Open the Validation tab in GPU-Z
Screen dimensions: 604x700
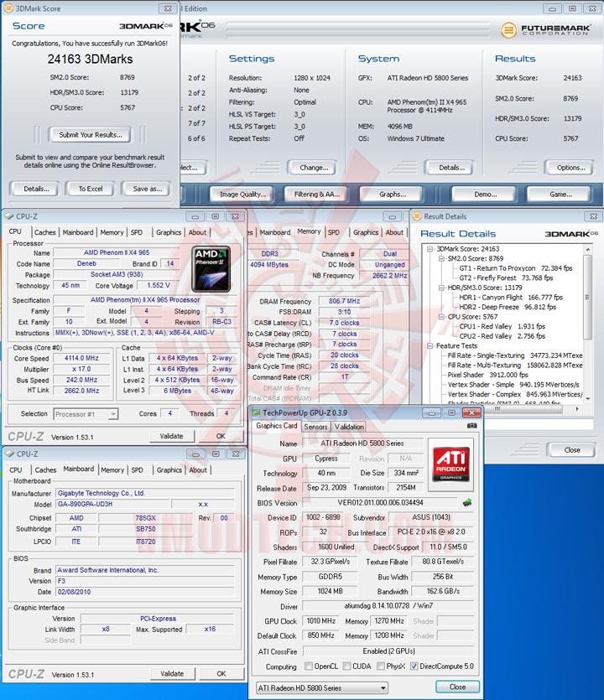coord(349,427)
